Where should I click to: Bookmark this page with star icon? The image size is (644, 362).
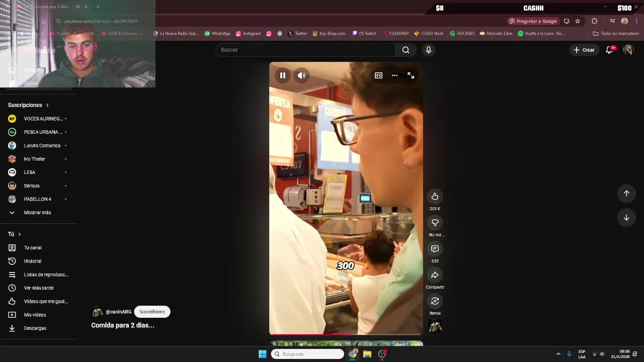[578, 21]
